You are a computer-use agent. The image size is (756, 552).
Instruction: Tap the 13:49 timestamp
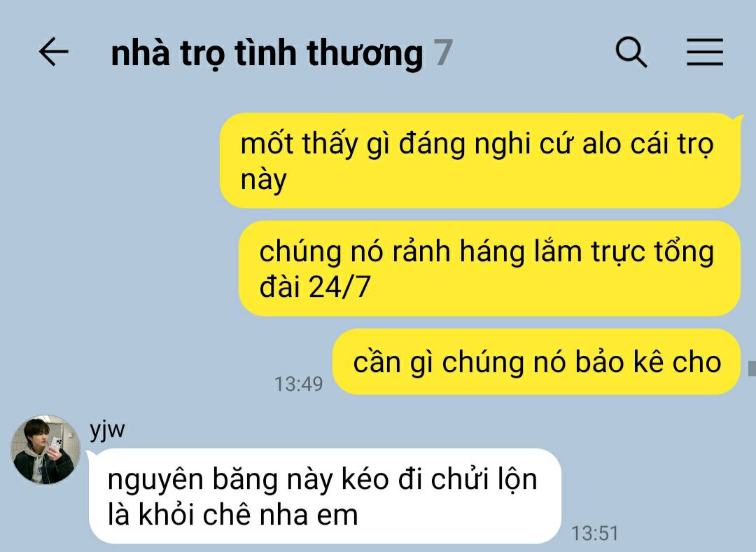click(298, 384)
